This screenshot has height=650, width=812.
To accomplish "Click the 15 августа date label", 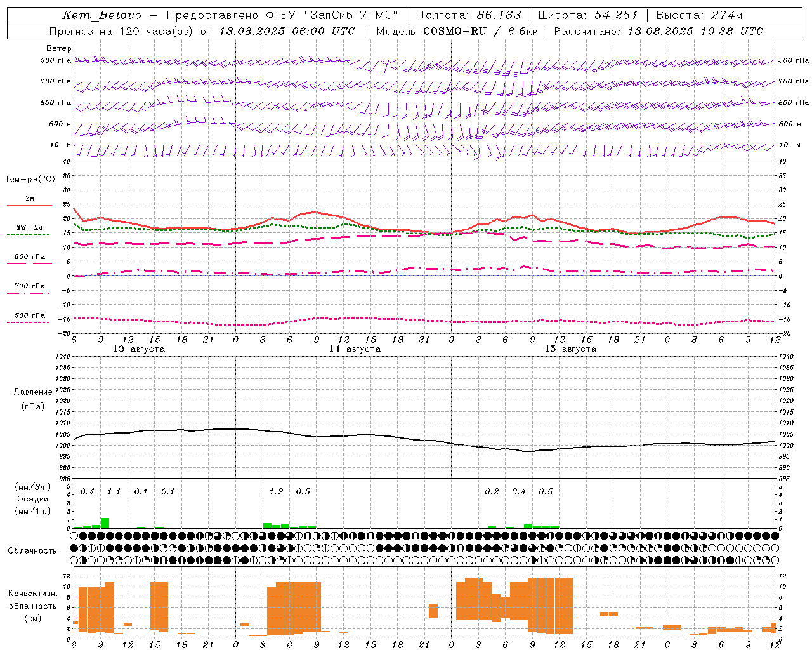I will coord(570,349).
